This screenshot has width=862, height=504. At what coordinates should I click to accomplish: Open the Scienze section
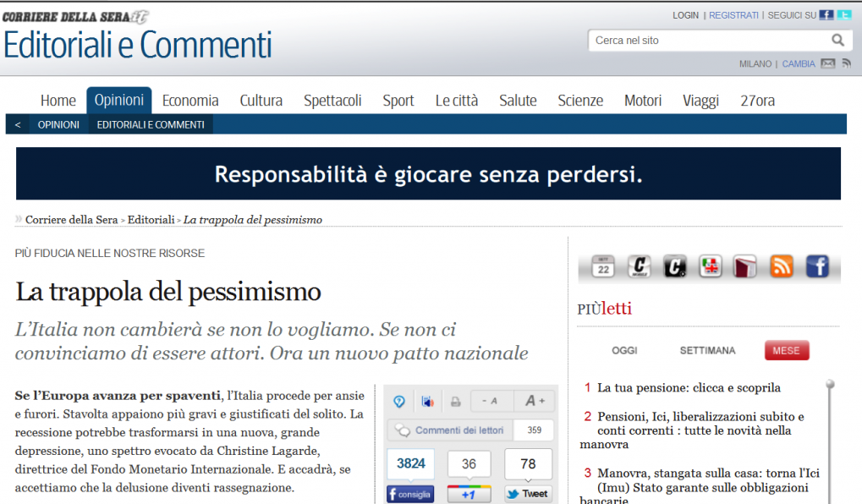pyautogui.click(x=580, y=101)
